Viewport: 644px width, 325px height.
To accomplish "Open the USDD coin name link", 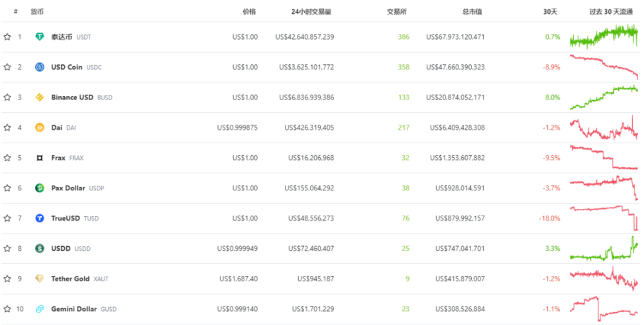I will (x=61, y=249).
